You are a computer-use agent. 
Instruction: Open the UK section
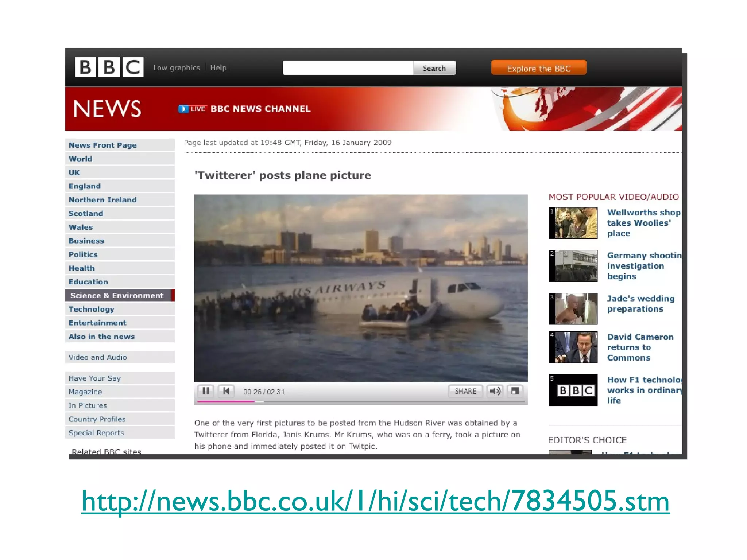click(120, 172)
